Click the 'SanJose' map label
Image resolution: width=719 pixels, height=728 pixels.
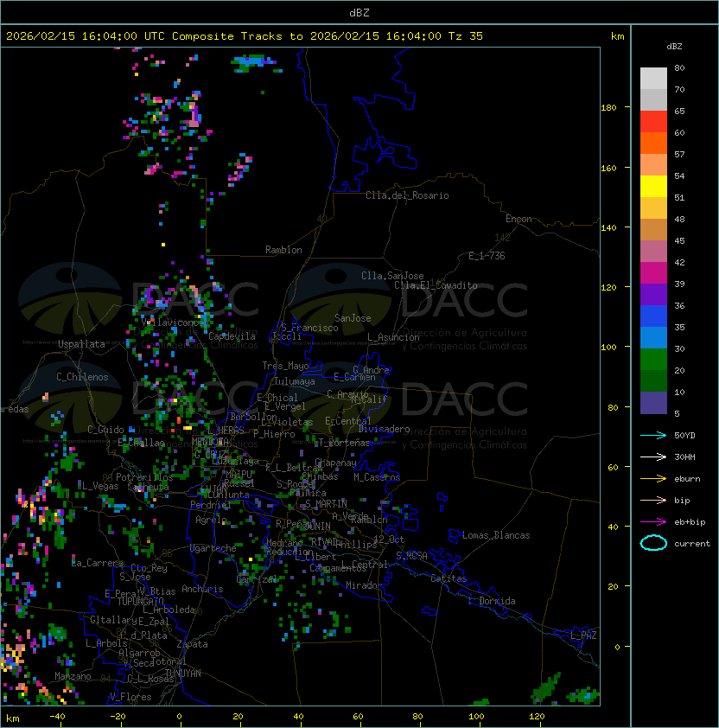tap(353, 318)
